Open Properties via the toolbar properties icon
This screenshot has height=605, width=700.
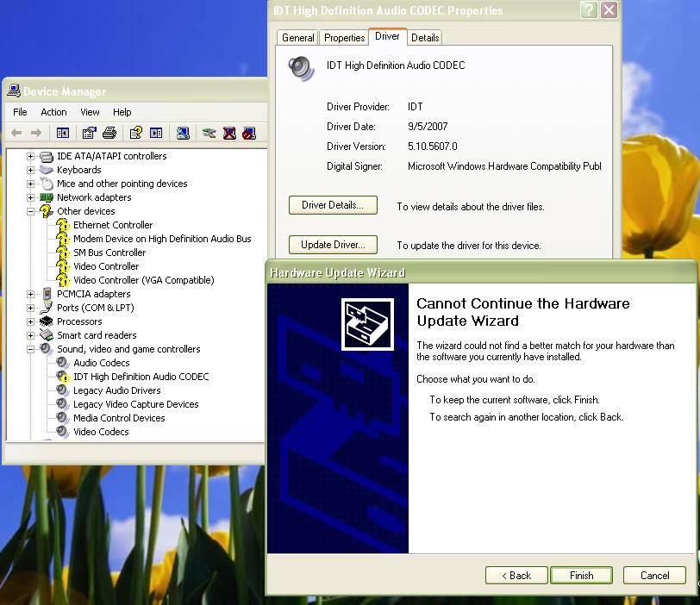[x=90, y=133]
